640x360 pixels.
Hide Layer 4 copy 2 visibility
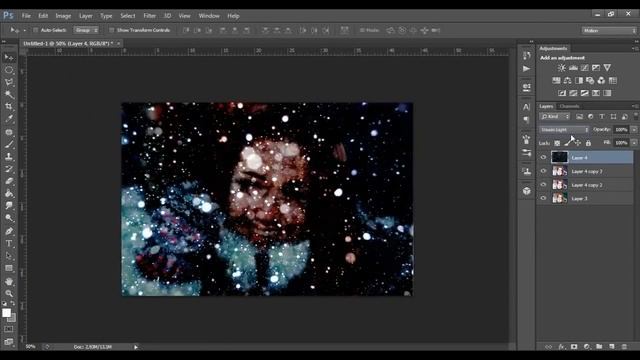543,184
